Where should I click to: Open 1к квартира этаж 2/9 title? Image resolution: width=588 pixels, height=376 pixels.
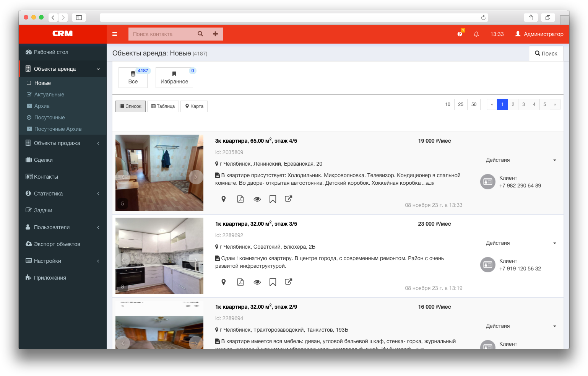(x=256, y=307)
